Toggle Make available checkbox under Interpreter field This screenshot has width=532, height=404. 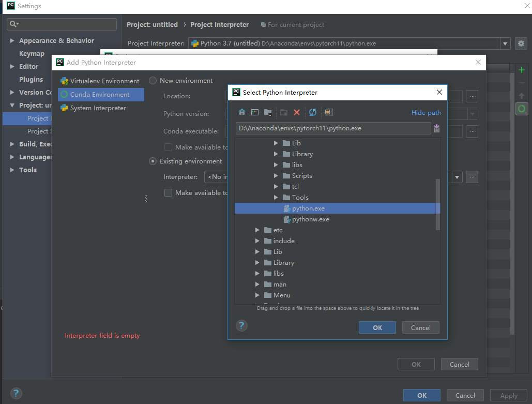click(168, 192)
